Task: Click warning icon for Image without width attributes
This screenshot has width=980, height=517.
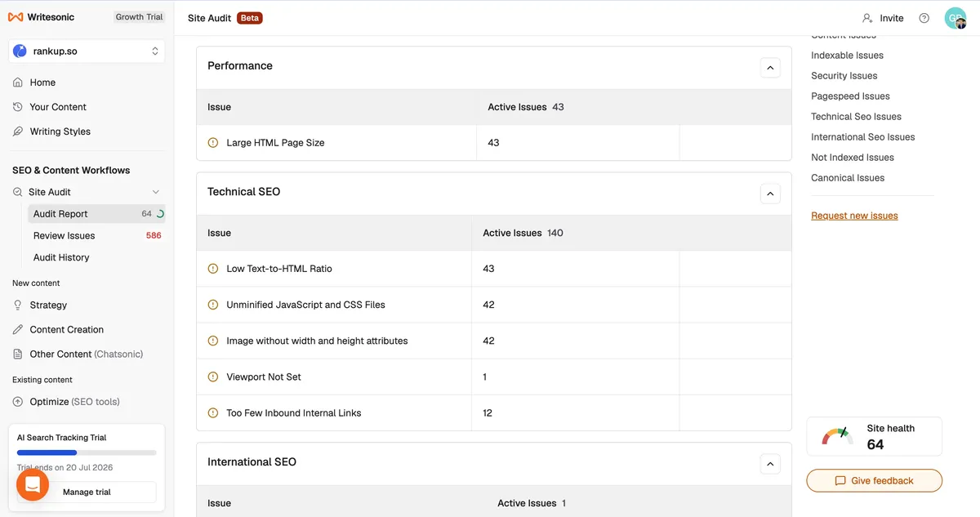Action: coord(213,341)
